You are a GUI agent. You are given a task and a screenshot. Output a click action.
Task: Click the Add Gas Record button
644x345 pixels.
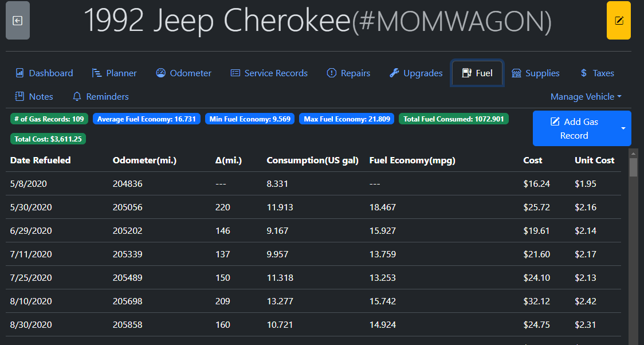(x=574, y=128)
